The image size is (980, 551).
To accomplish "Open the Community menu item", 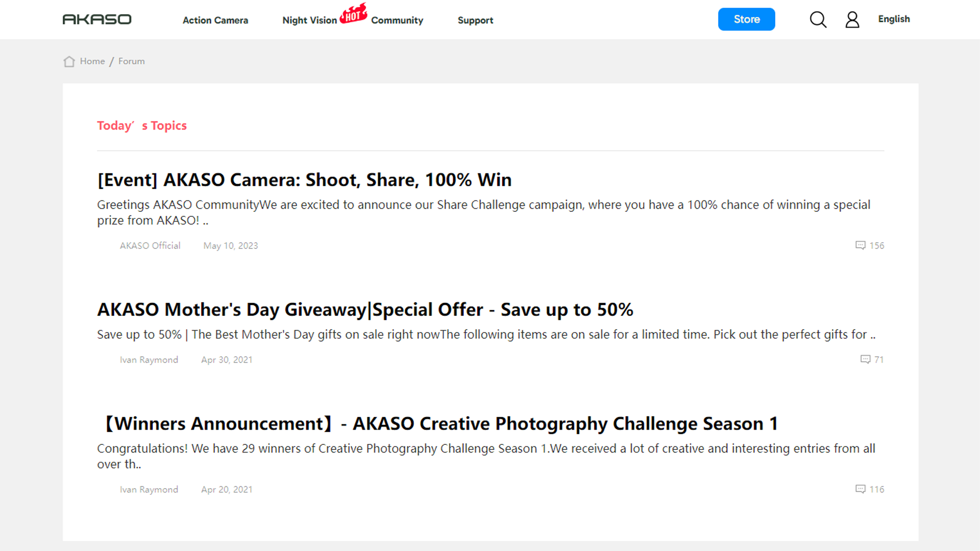I will [397, 20].
